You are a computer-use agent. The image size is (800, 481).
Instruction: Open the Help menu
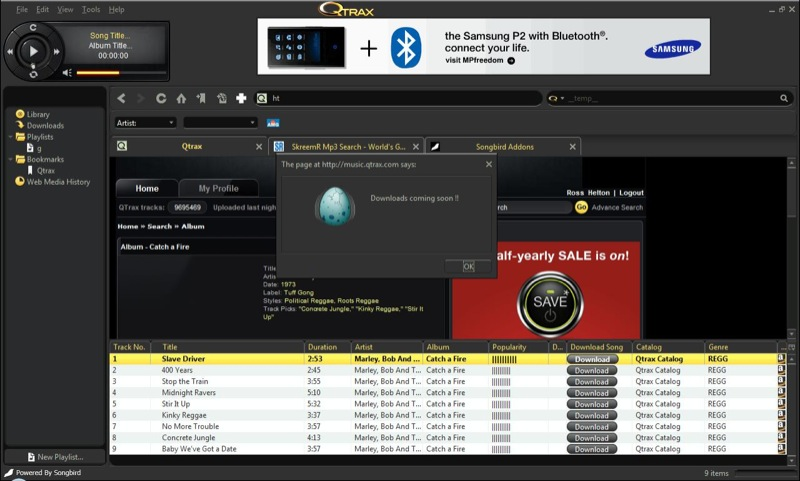pos(116,9)
